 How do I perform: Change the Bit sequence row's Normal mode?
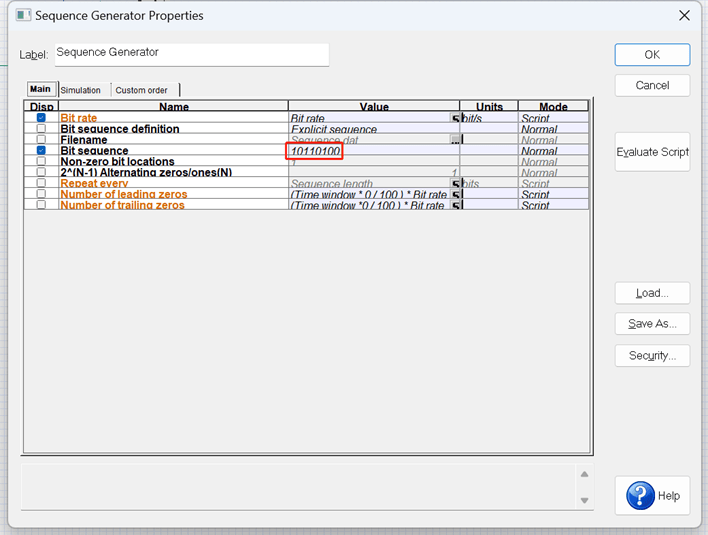(553, 151)
